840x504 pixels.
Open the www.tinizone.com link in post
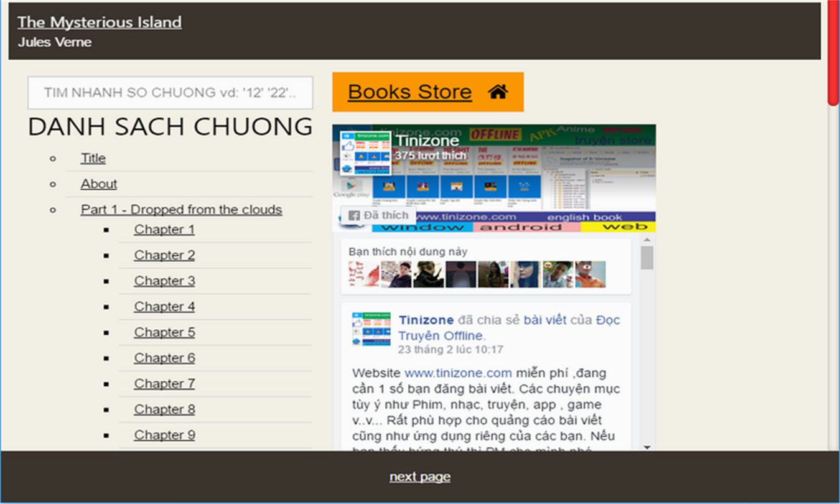pos(458,373)
